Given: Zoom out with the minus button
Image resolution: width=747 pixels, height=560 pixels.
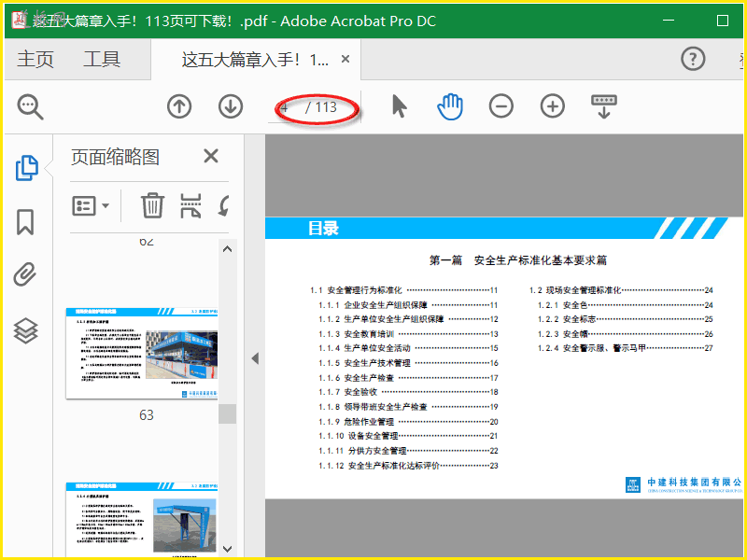Looking at the screenshot, I should (x=501, y=106).
